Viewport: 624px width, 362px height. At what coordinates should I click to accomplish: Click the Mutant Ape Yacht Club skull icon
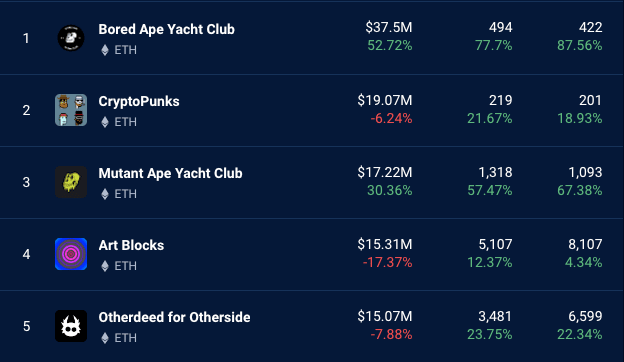point(71,182)
